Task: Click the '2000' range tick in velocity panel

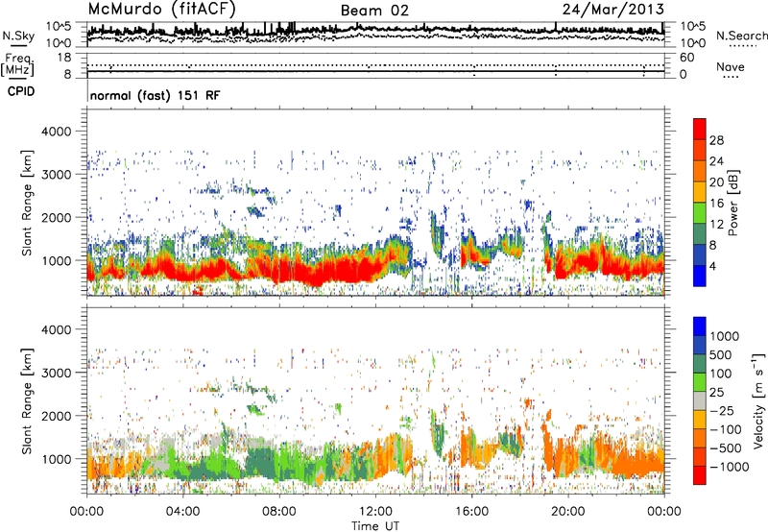Action: click(56, 416)
